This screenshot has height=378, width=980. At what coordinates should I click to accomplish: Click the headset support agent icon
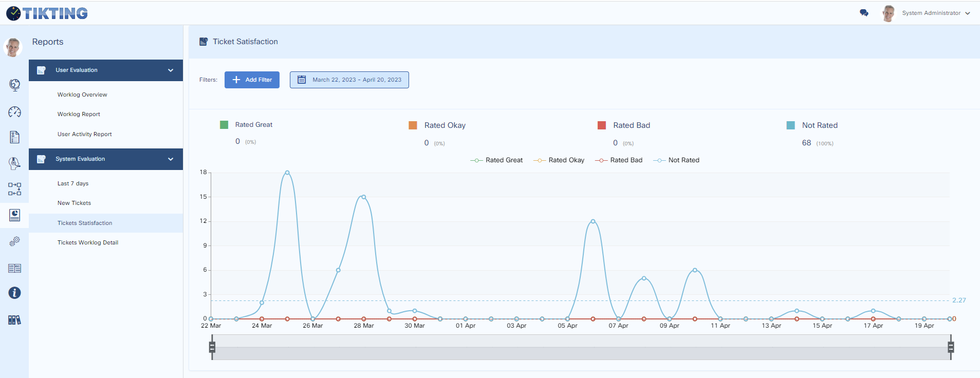14,163
